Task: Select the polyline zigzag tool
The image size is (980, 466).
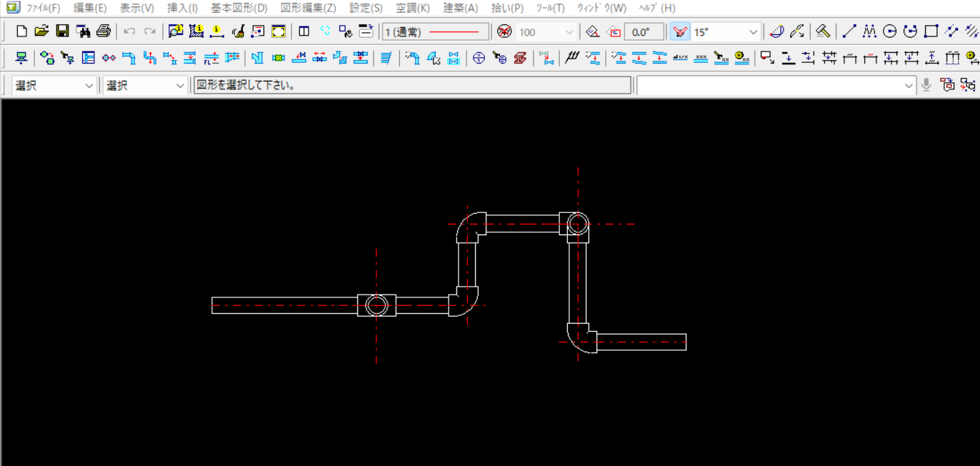Action: (x=869, y=31)
